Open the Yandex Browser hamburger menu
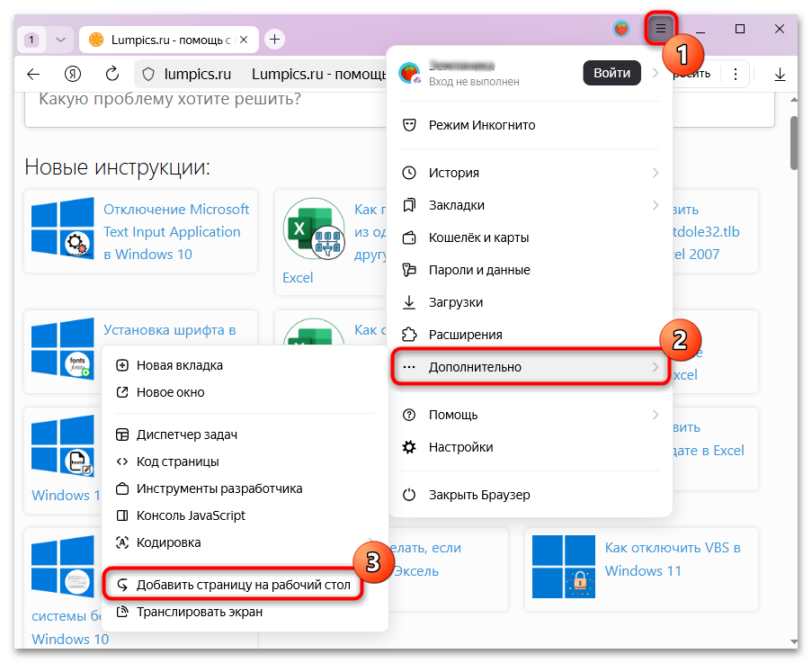The height and width of the screenshot is (663, 812). pos(660,28)
